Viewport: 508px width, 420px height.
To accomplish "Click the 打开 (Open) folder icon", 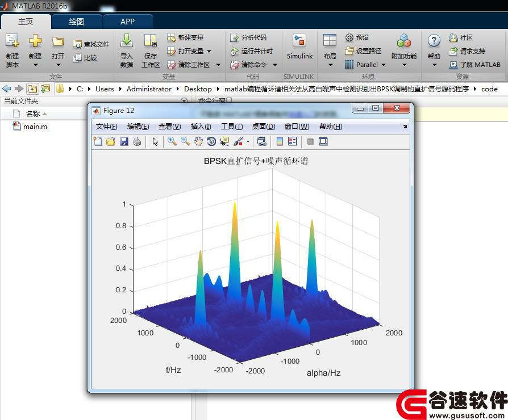I will coord(57,41).
